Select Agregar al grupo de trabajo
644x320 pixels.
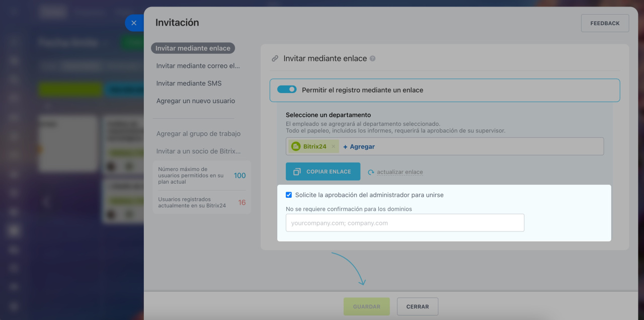click(198, 134)
